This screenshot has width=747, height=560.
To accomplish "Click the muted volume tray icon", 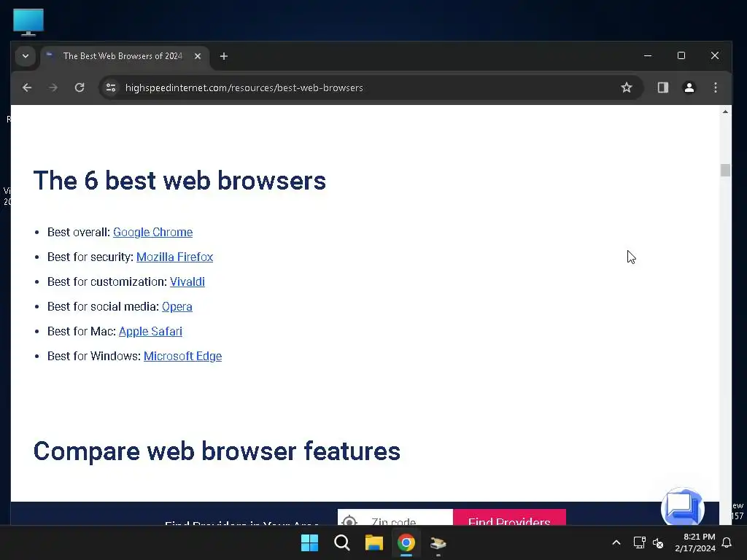I will pos(658,542).
